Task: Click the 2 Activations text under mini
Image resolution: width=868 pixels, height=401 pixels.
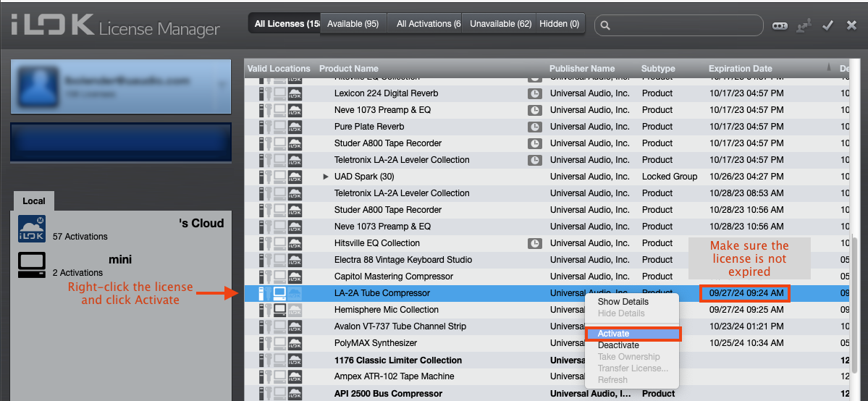Action: tap(78, 272)
